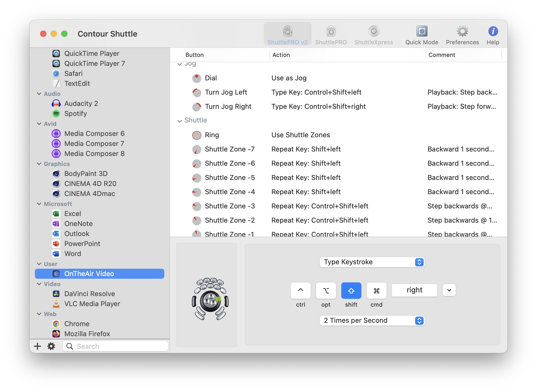Collapse the Video group
537x392 pixels.
[x=39, y=284]
